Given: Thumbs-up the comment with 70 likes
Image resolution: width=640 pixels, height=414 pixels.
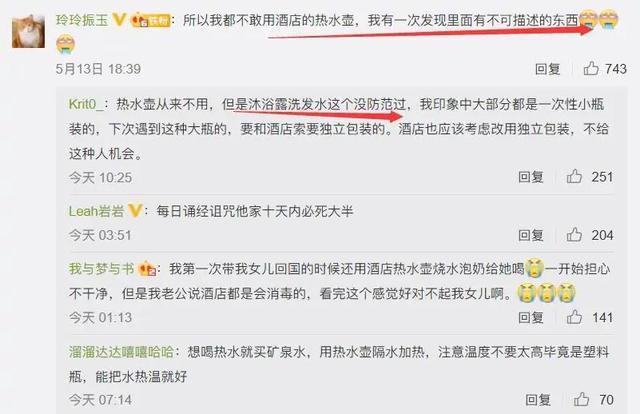Looking at the screenshot, I should 581,399.
